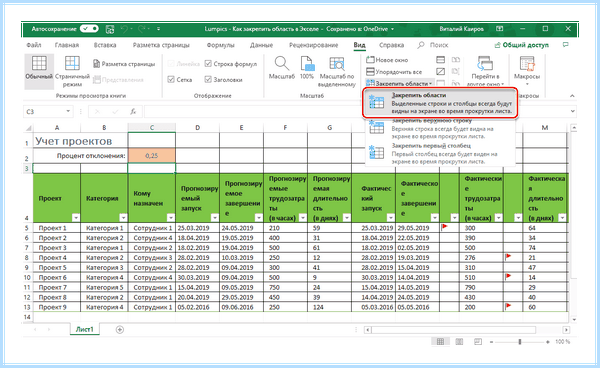Viewport: 600px width, 368px height.
Task: Click the Перейти в другое окно icon
Action: coord(485,64)
